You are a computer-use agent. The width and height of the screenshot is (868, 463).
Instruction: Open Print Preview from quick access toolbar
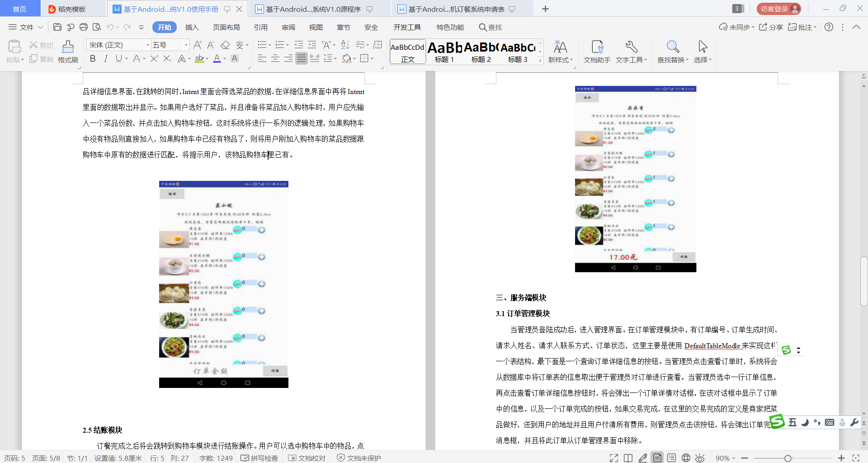pyautogui.click(x=97, y=27)
